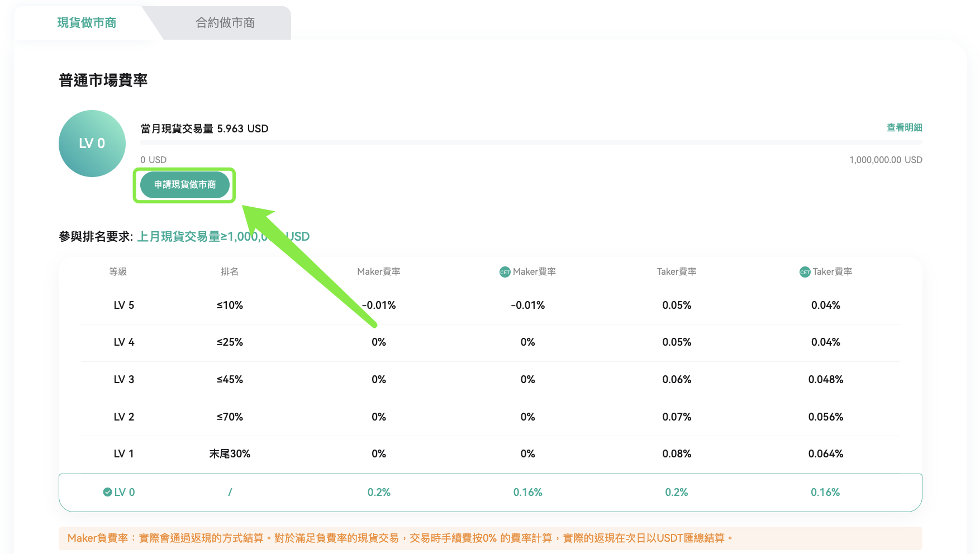Click the 普通市場費率 heading

coord(103,80)
